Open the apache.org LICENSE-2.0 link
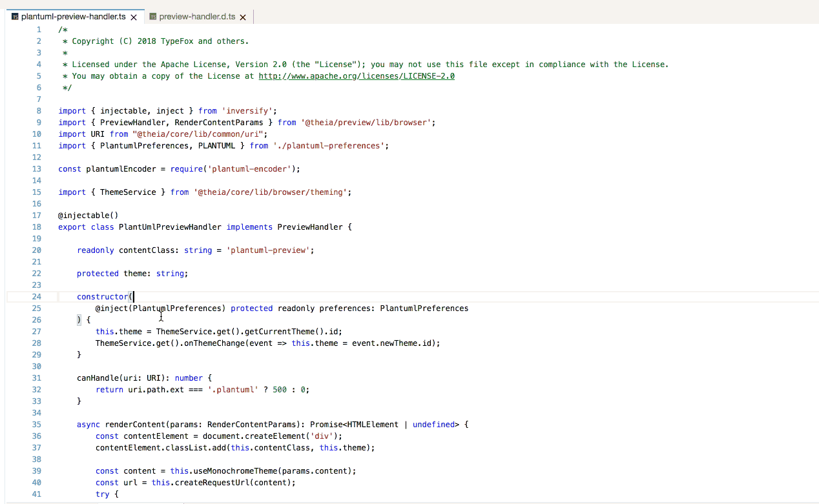 (357, 76)
